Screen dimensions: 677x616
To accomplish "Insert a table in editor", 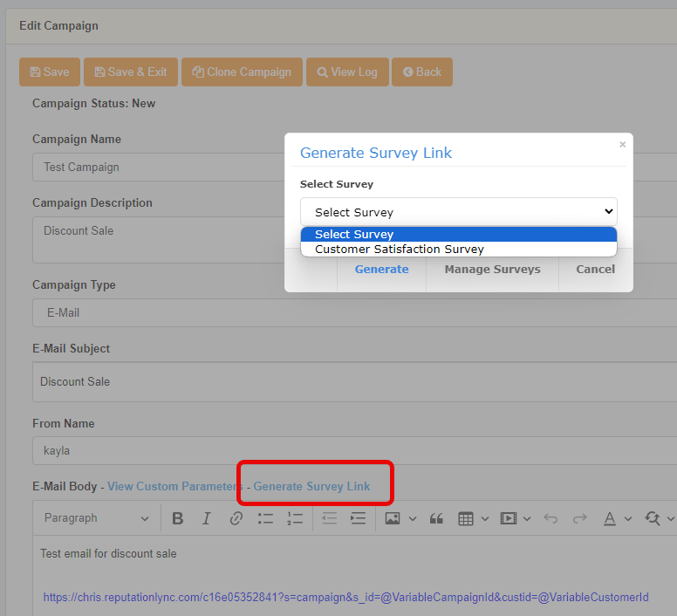I will pyautogui.click(x=466, y=518).
